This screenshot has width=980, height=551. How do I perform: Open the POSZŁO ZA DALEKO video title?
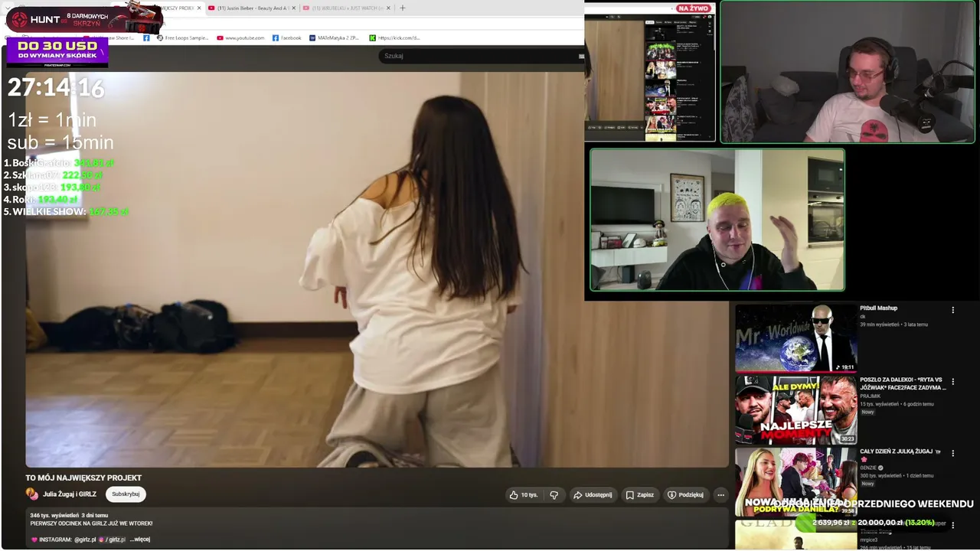[x=903, y=383]
